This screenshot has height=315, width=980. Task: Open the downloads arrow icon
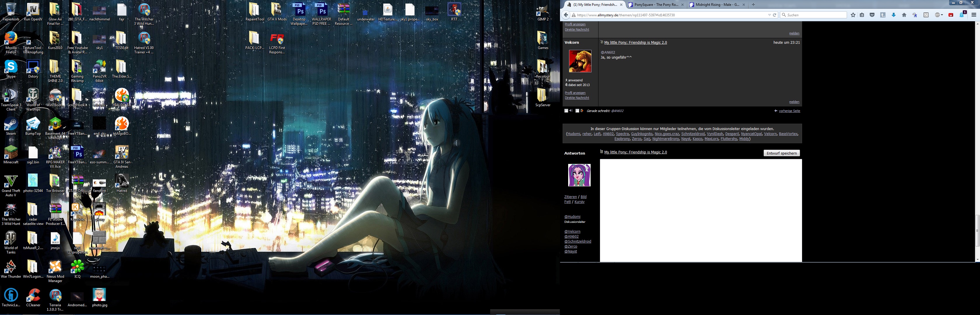[894, 15]
